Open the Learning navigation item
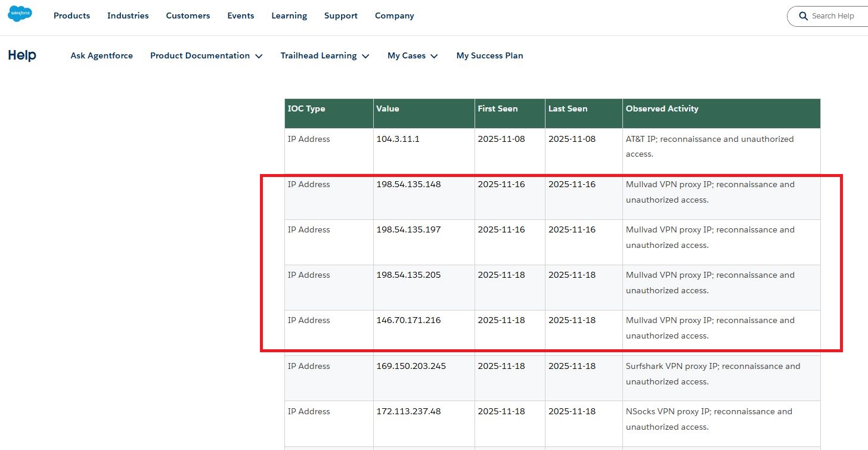 tap(289, 16)
